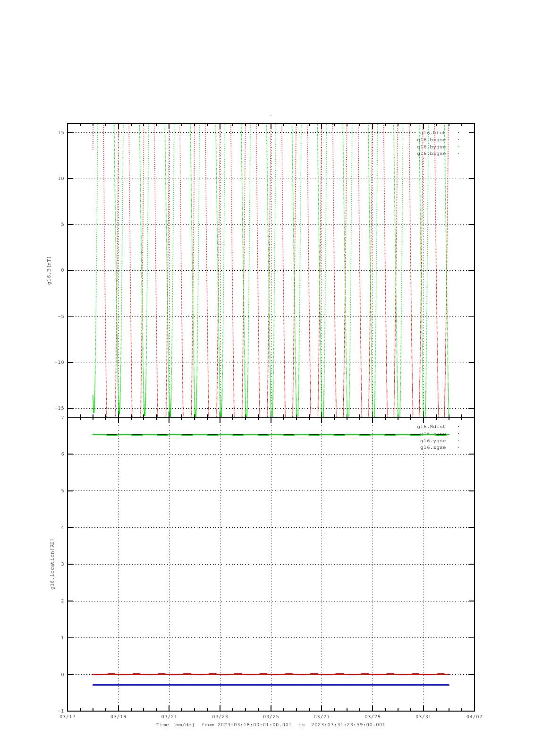This screenshot has width=534, height=756.
Task: Click the -5 tick label on the B axis
Action: tap(61, 317)
